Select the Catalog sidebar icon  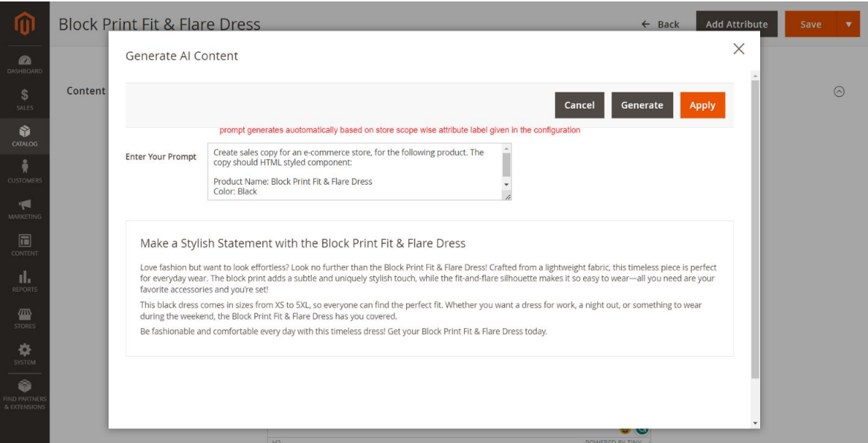tap(25, 136)
